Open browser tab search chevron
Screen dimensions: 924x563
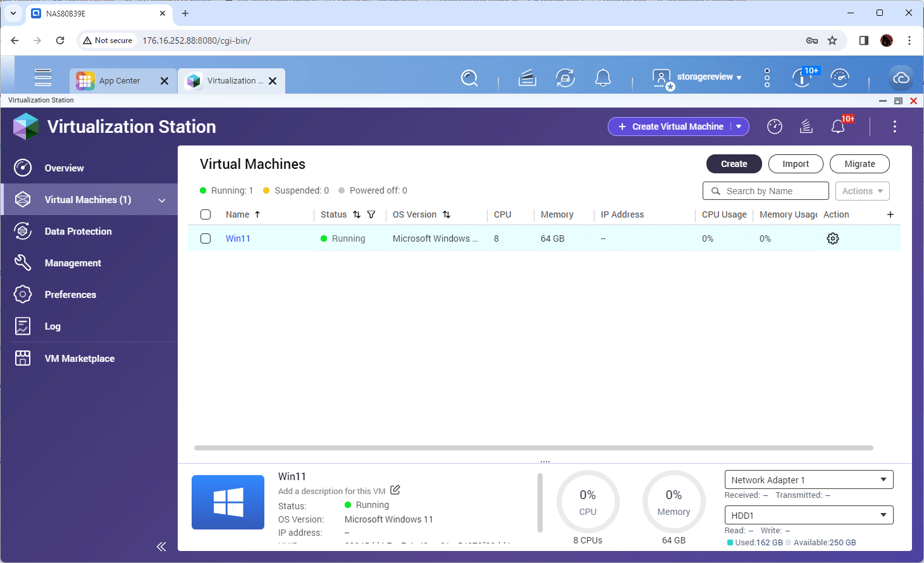[13, 13]
